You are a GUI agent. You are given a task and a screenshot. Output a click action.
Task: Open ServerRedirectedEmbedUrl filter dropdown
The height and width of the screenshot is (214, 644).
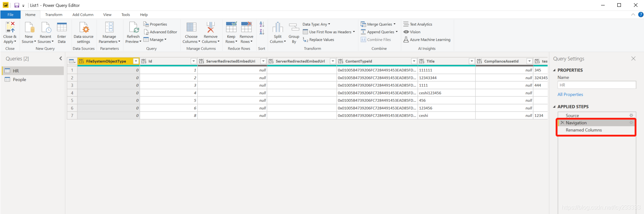click(333, 61)
